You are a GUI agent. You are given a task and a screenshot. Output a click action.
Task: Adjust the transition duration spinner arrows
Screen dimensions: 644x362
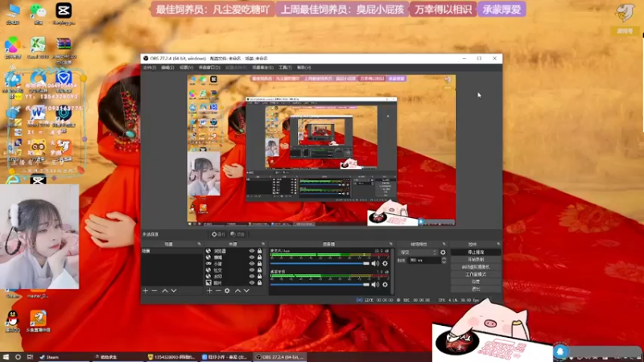(x=444, y=260)
